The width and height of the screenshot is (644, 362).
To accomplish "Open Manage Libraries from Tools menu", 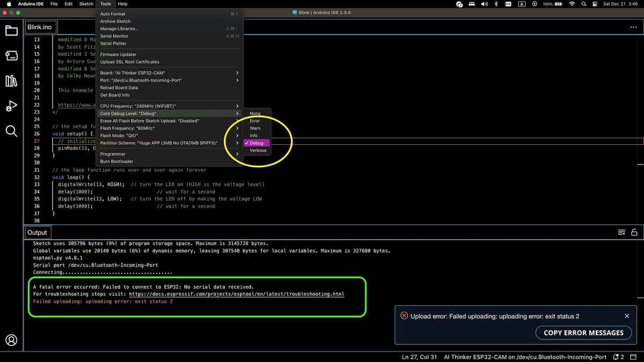I will pyautogui.click(x=169, y=28).
